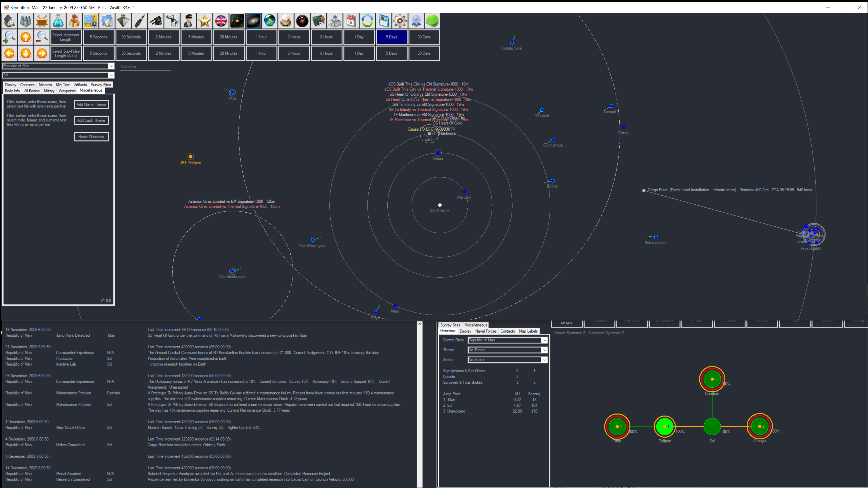Save the game with floppy icon
The height and width of the screenshot is (488, 868).
coord(384,21)
